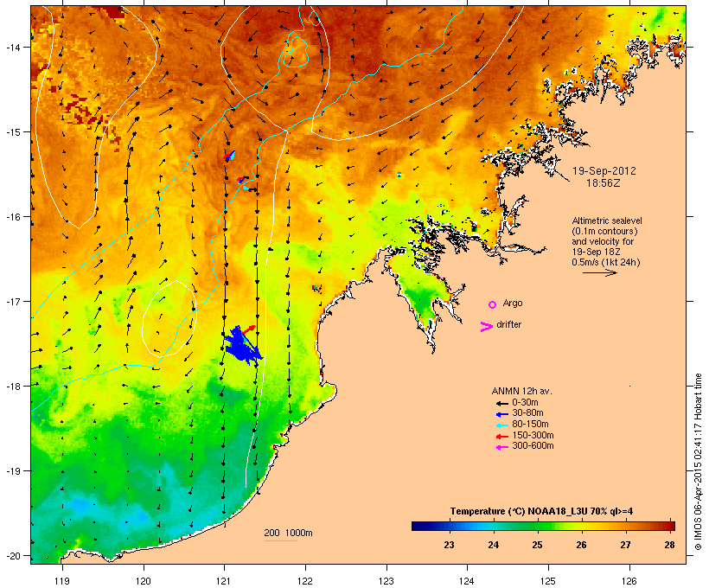Click the 'Argo' legend label
Screen dimensions: 709x588
point(513,303)
